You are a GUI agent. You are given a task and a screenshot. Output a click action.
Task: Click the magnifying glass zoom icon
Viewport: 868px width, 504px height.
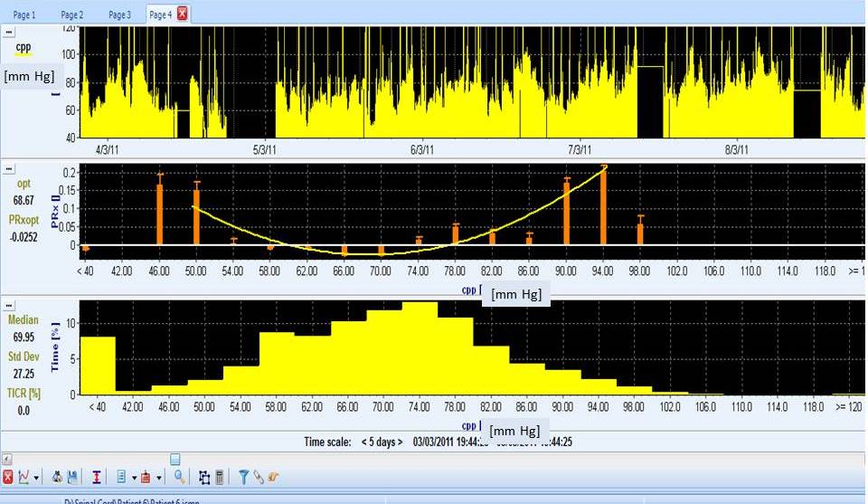(x=180, y=477)
